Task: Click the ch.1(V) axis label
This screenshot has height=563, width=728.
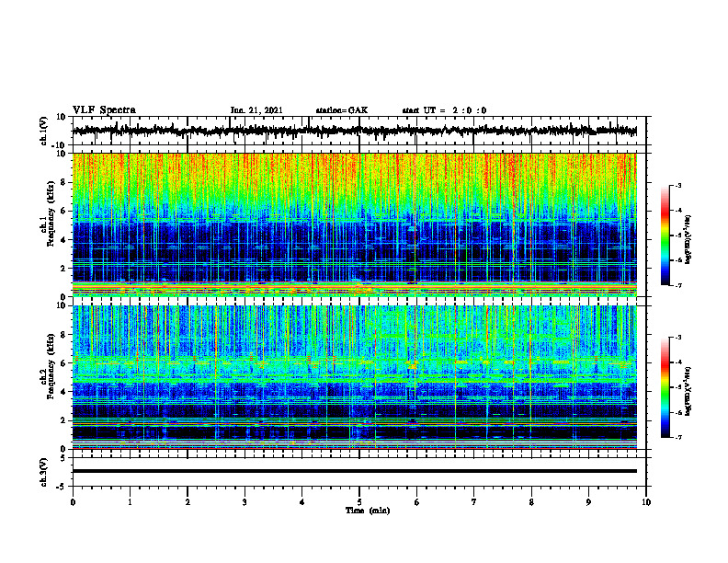Action: point(44,131)
